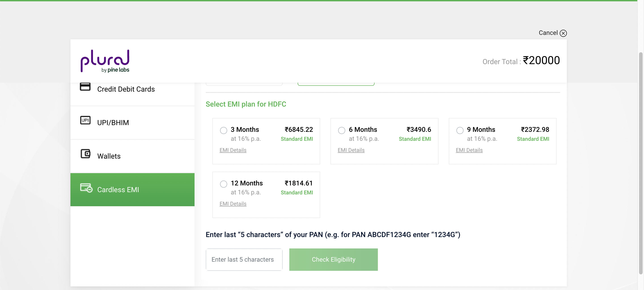Open EMI Details for 3 Months plan

233,150
